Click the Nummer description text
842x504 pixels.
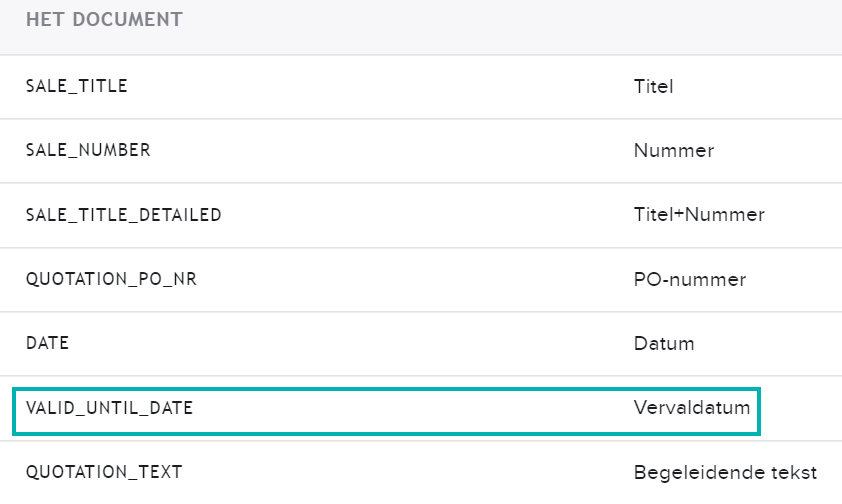tap(674, 151)
